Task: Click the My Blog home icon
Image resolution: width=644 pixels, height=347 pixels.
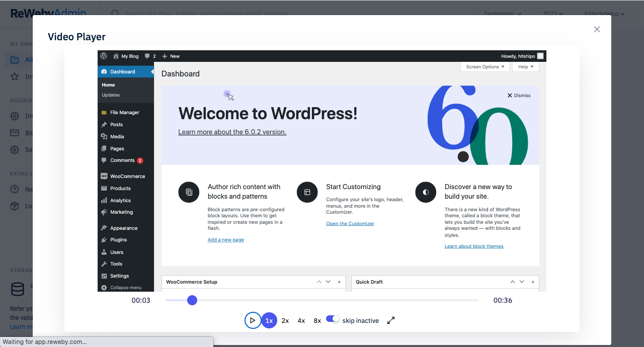Action: pos(116,56)
